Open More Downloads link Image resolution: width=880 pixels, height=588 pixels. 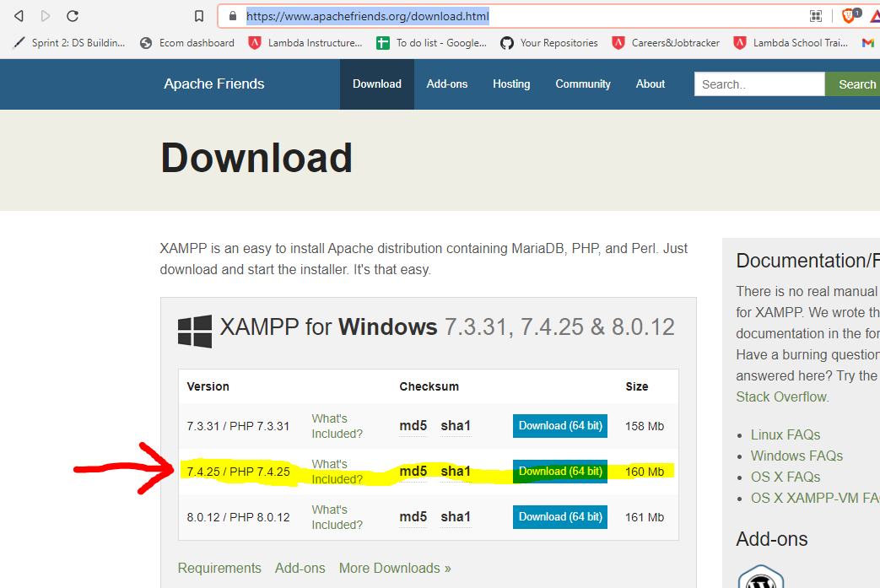click(x=395, y=569)
